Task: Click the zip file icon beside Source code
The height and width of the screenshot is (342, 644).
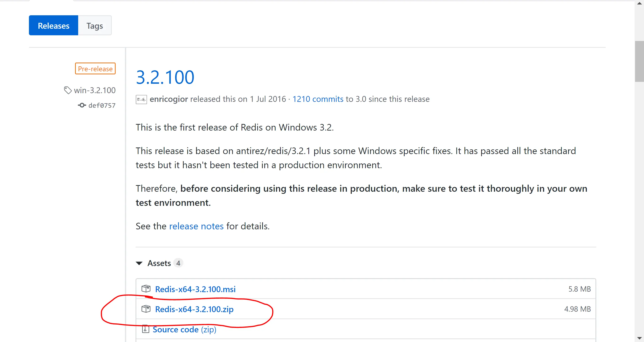Action: click(x=145, y=329)
